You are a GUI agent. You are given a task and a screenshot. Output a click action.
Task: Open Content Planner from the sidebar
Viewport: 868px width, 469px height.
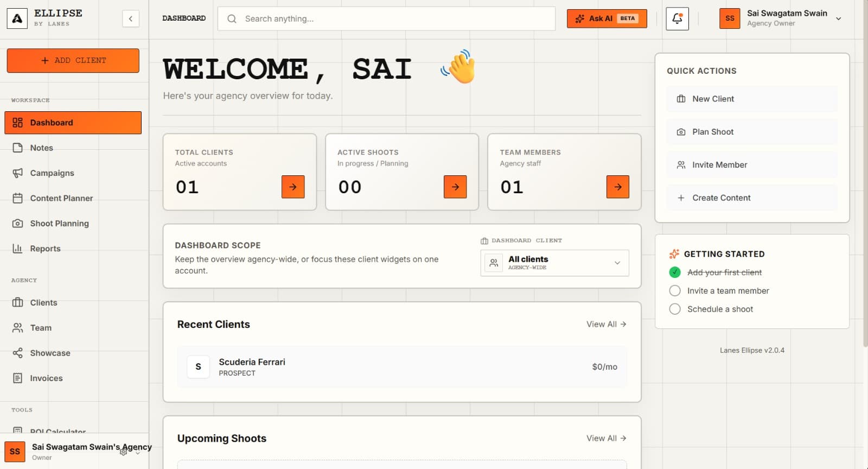click(x=73, y=198)
